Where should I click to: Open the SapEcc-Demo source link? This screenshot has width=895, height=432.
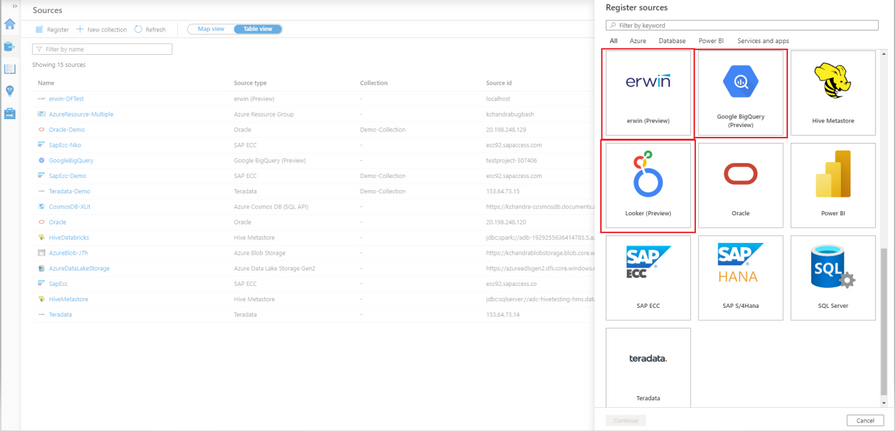(67, 176)
